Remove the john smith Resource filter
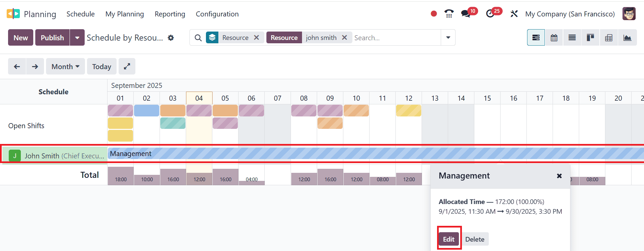 tap(344, 38)
